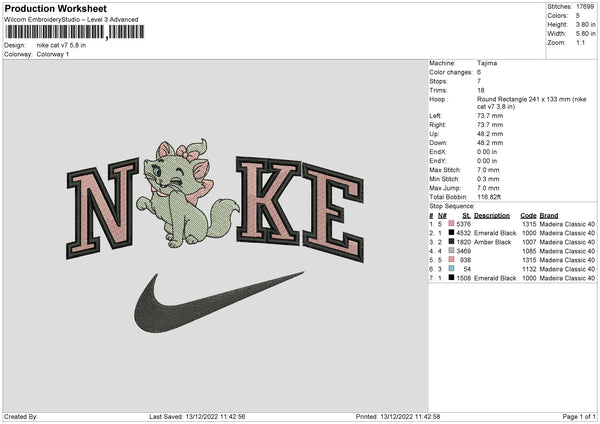This screenshot has height=424, width=600.
Task: Click the 'Stop Sequence:' heading
Action: (x=452, y=206)
